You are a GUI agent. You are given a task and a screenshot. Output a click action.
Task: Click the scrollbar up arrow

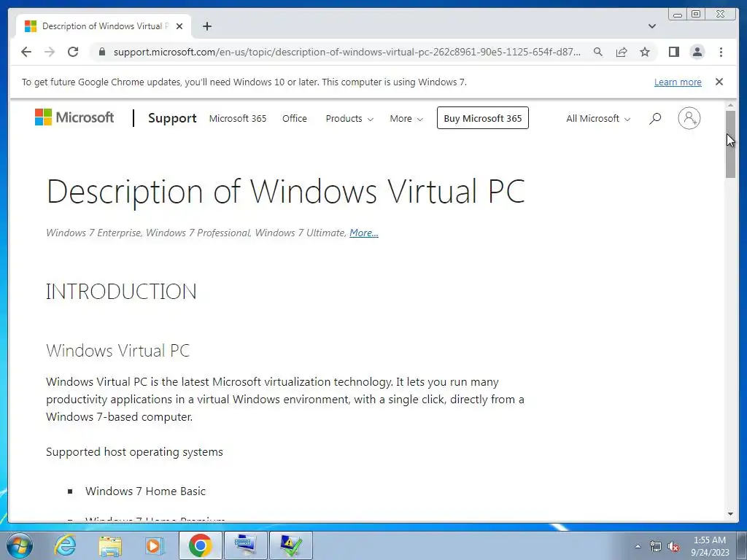pyautogui.click(x=731, y=105)
